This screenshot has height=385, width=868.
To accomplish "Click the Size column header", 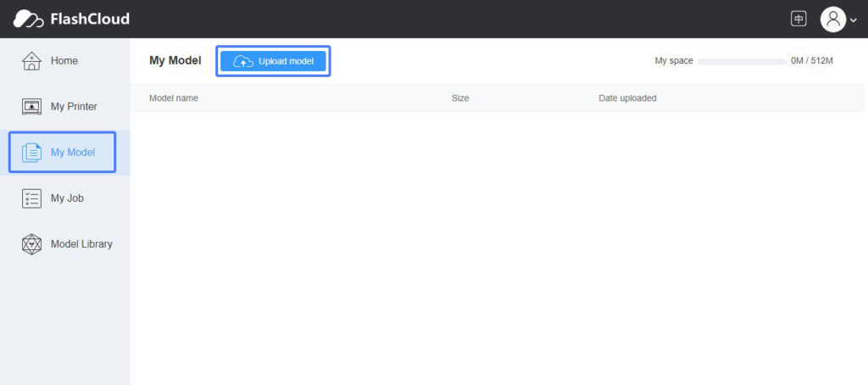I will pos(460,98).
